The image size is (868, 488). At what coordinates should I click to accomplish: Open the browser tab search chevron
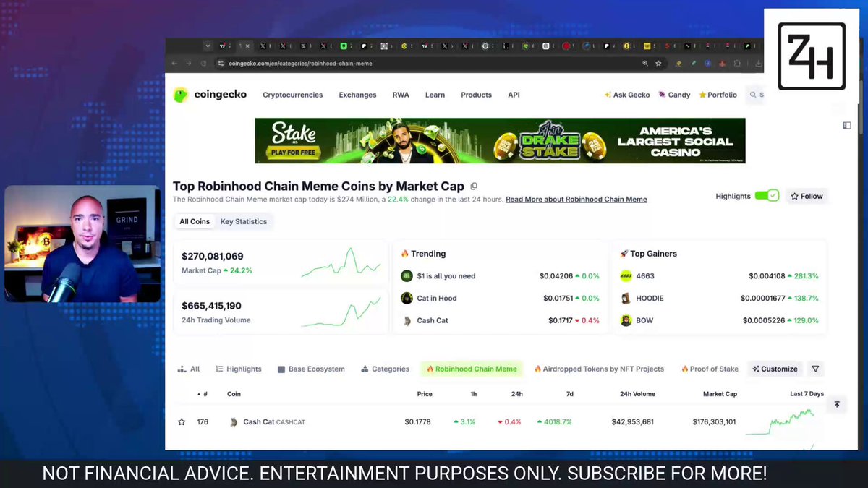click(x=208, y=46)
